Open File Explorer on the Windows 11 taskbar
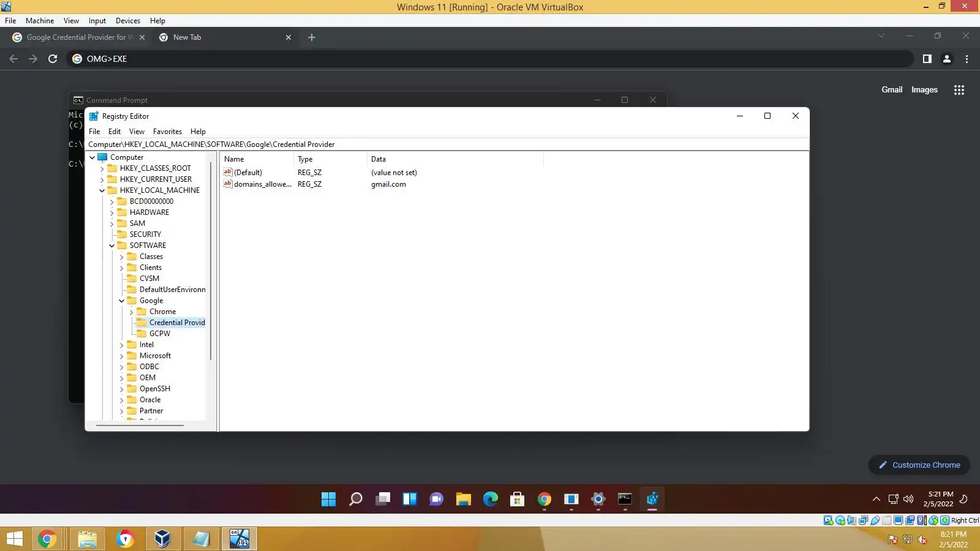The height and width of the screenshot is (551, 980). pyautogui.click(x=463, y=499)
